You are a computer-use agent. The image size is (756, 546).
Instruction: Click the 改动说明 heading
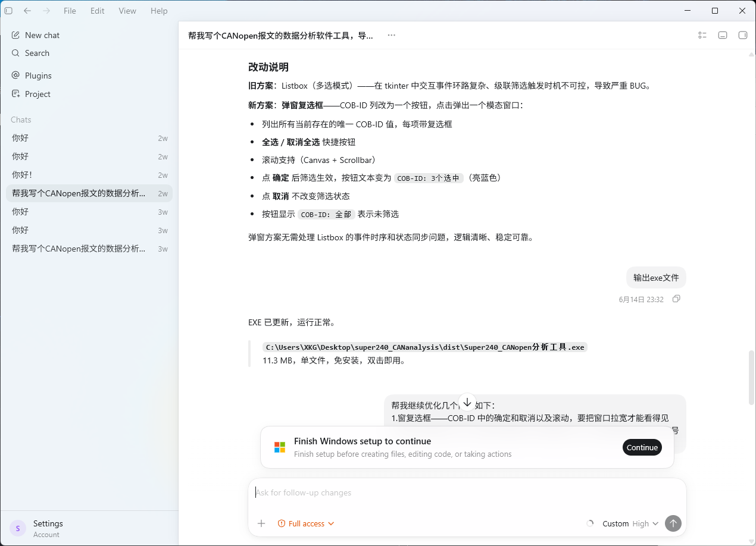pyautogui.click(x=268, y=67)
